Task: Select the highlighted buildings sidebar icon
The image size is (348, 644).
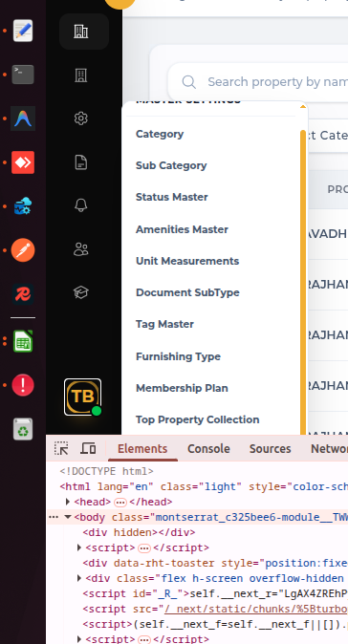Action: (x=84, y=32)
